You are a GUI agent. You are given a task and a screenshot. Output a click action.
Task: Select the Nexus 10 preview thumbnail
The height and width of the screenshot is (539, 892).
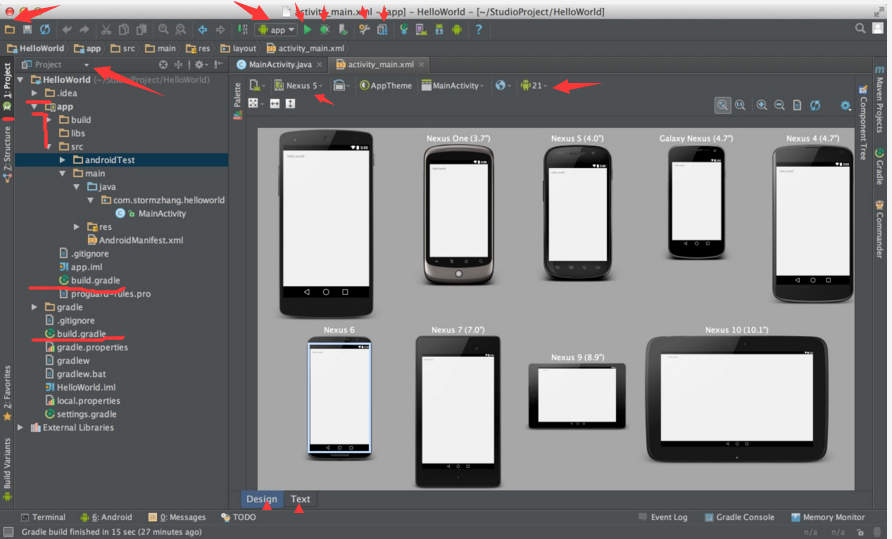click(736, 397)
